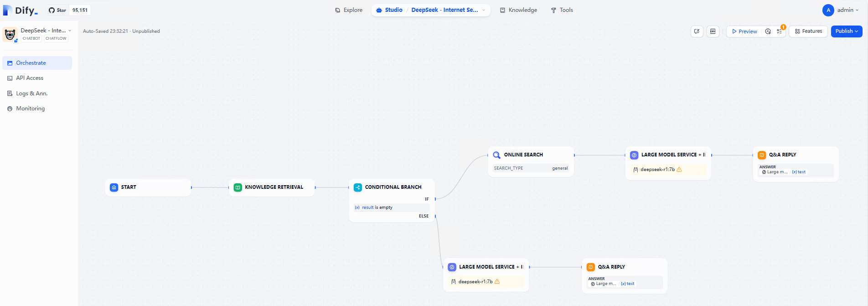Click the upper Q&A Reply orange icon
868x306 pixels.
762,155
